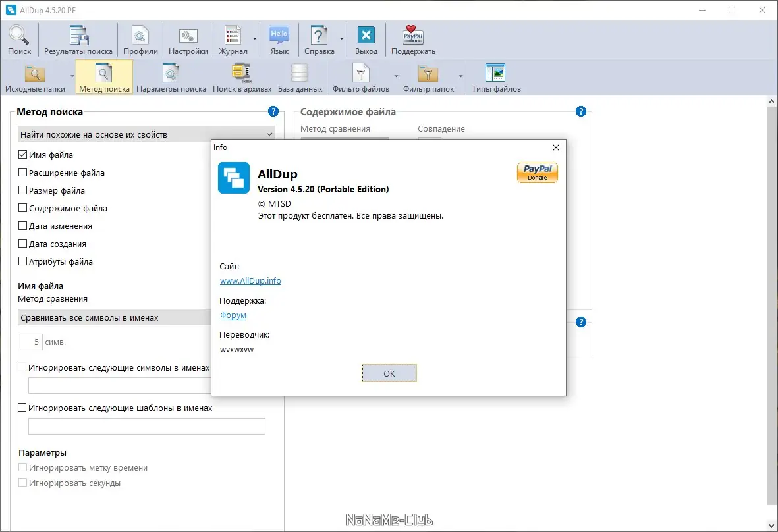The height and width of the screenshot is (532, 778).
Task: Click the AllDup logo in Info dialog
Action: click(x=234, y=178)
